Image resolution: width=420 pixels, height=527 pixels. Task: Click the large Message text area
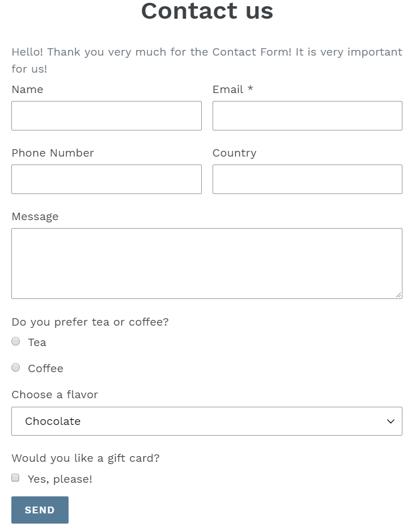pyautogui.click(x=207, y=263)
